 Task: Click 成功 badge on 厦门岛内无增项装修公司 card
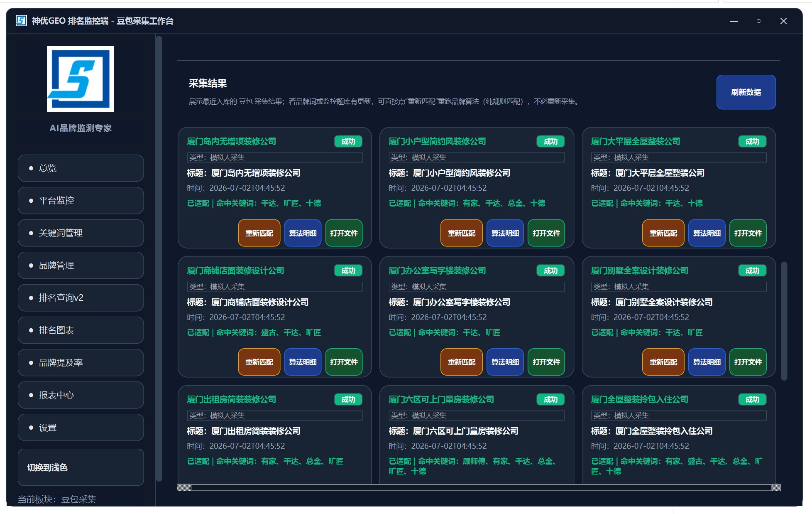click(x=348, y=141)
